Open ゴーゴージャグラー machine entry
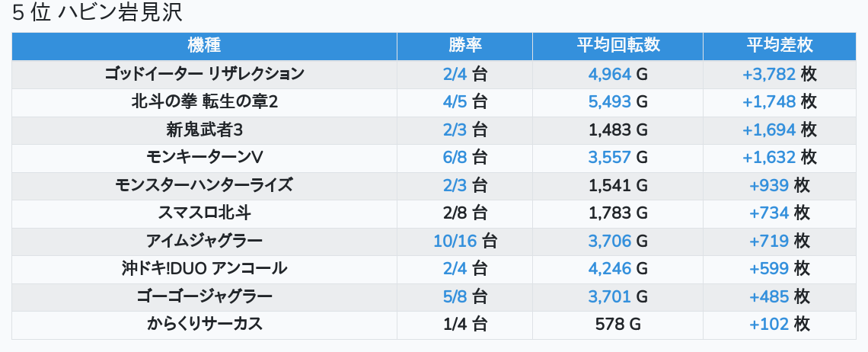This screenshot has height=352, width=868. point(204,296)
